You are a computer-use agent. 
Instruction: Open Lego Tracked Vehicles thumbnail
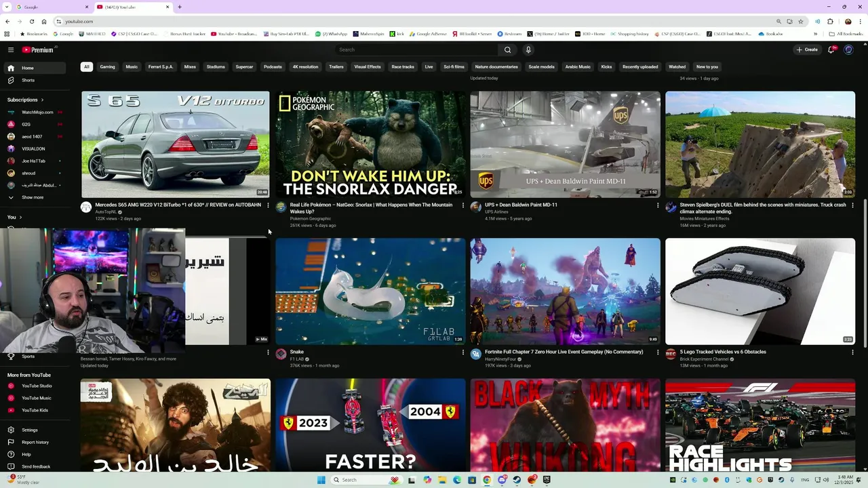[760, 291]
